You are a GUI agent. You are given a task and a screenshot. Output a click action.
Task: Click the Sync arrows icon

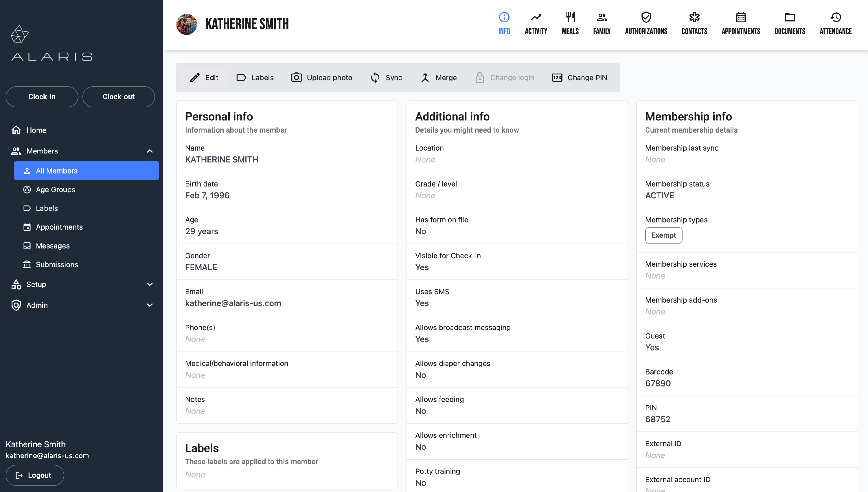point(375,77)
